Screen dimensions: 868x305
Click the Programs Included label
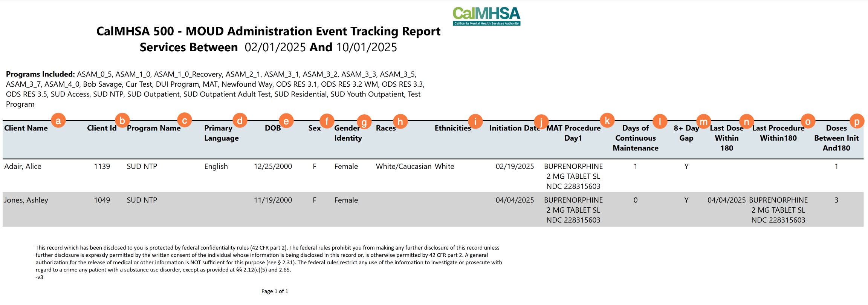pos(40,74)
